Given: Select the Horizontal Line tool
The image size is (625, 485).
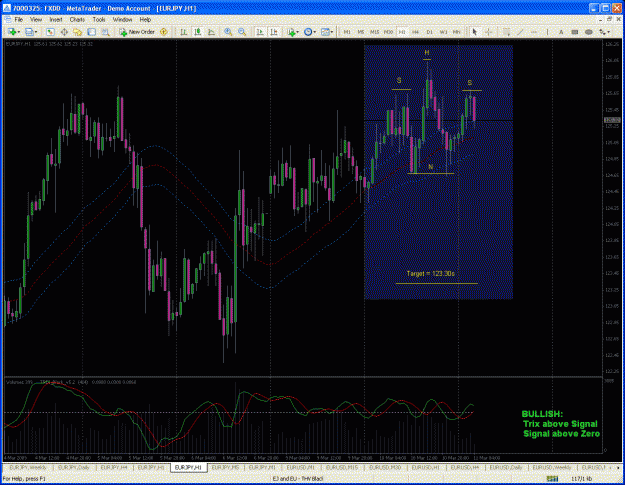Looking at the screenshot, I should pyautogui.click(x=534, y=32).
